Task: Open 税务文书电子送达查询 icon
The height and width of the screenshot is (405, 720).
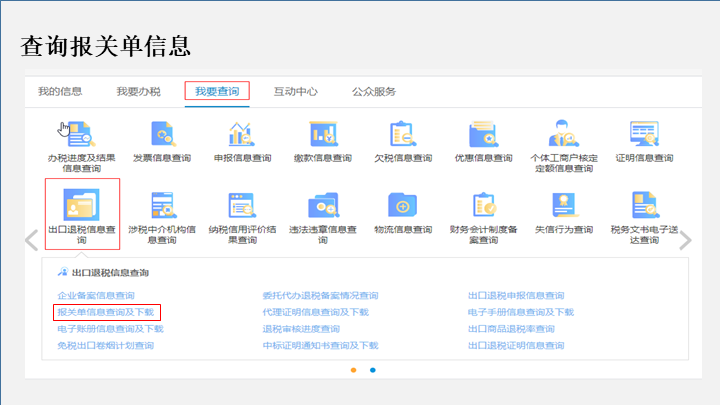Action: [645, 205]
